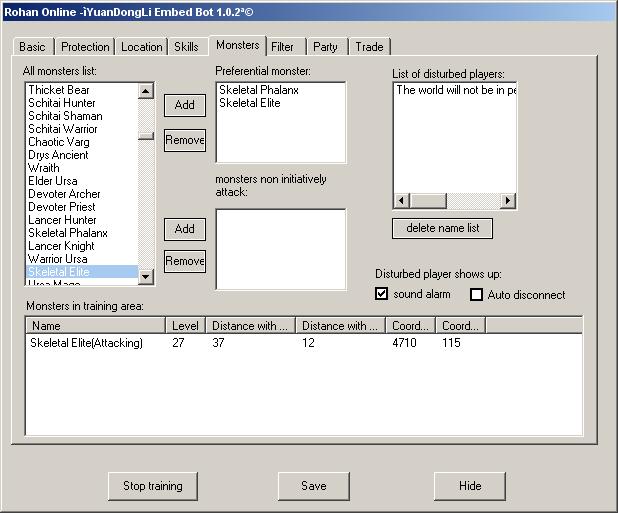Screen dimensions: 618x513
Task: Click second 'Coord...' column header
Action: [x=460, y=326]
